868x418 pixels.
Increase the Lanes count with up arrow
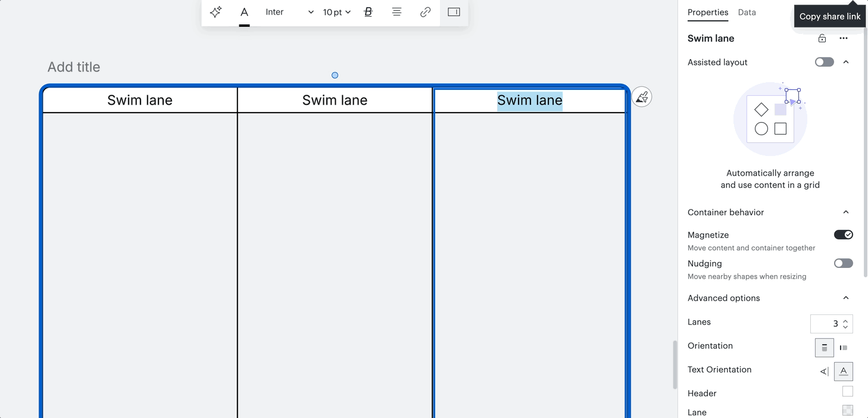click(x=845, y=320)
